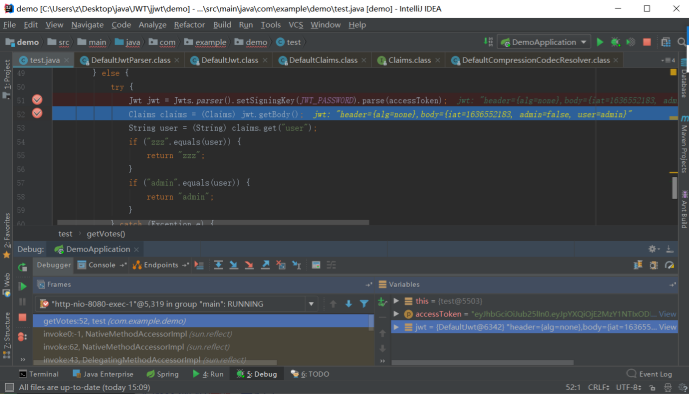Run DemoApplication with the green play button

pyautogui.click(x=600, y=42)
